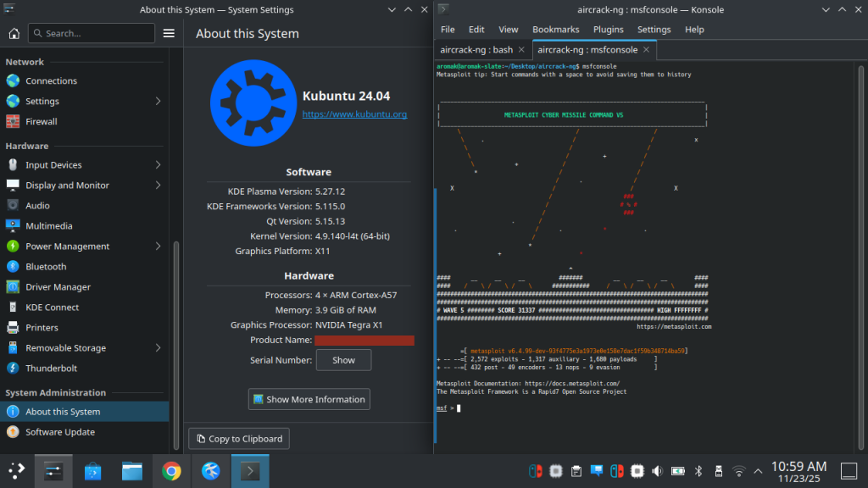Open the Bluetooth settings in the sidebar
The image size is (868, 488).
pos(46,267)
